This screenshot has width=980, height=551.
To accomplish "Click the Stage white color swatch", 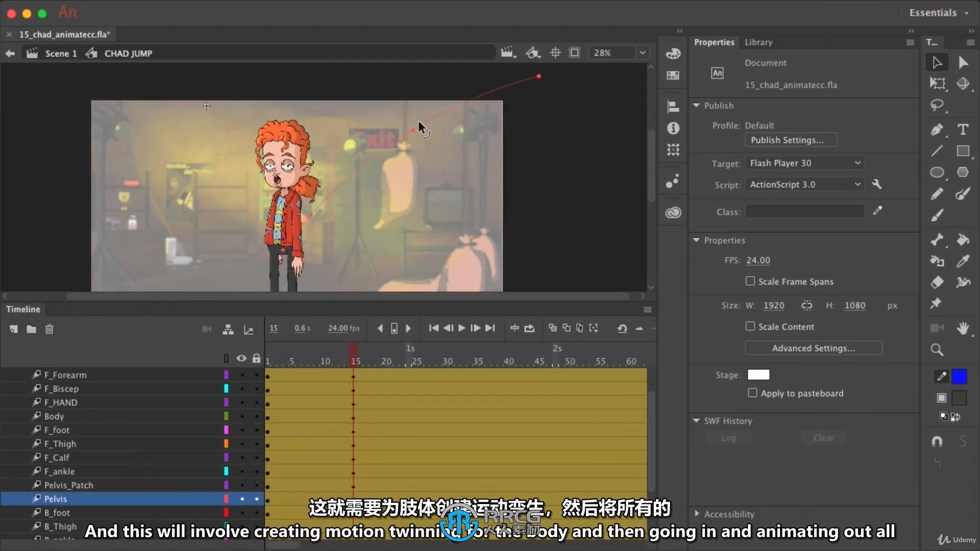I will [x=758, y=374].
